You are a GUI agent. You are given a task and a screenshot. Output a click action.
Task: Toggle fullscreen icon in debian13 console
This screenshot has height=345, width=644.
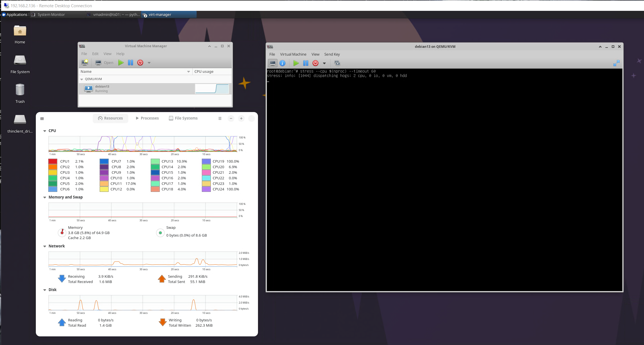(616, 63)
